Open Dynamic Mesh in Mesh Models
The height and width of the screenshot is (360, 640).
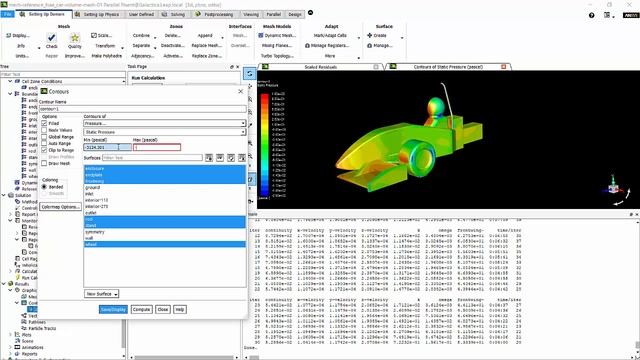click(277, 36)
